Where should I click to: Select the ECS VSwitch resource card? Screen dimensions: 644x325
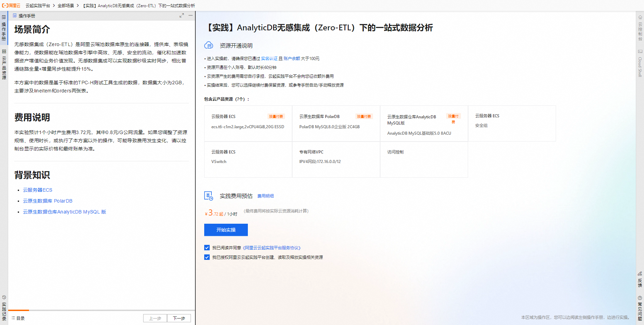(248, 160)
